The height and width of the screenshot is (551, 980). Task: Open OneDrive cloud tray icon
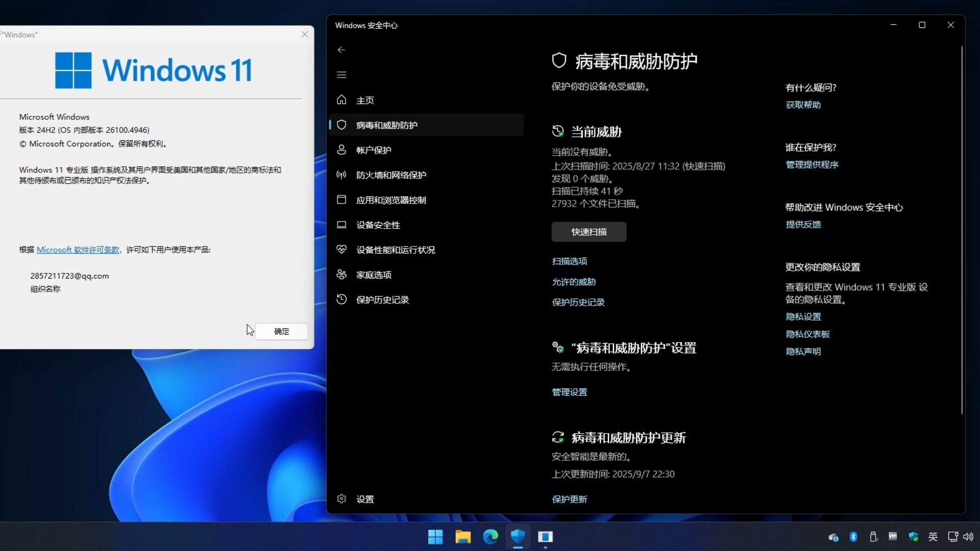(834, 537)
